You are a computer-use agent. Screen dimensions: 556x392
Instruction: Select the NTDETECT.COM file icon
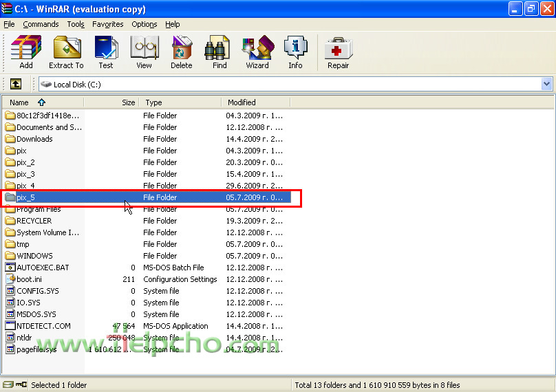10,326
